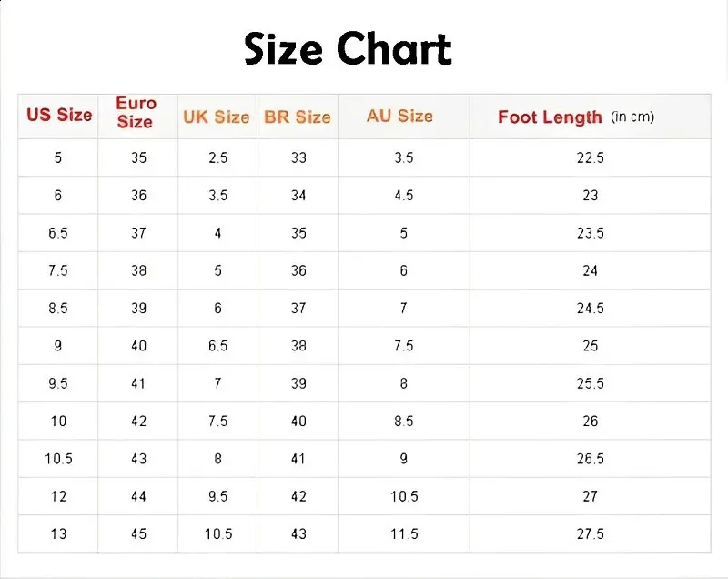Select the US Size column header

(x=59, y=114)
